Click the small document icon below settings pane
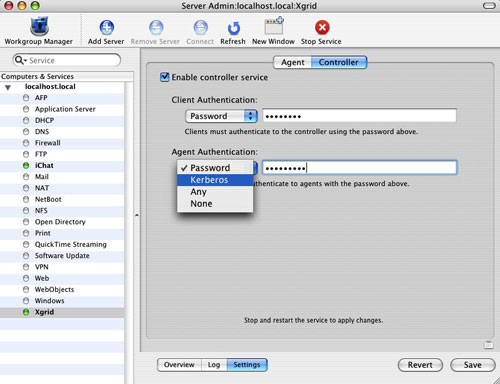The height and width of the screenshot is (384, 500). coord(488,345)
